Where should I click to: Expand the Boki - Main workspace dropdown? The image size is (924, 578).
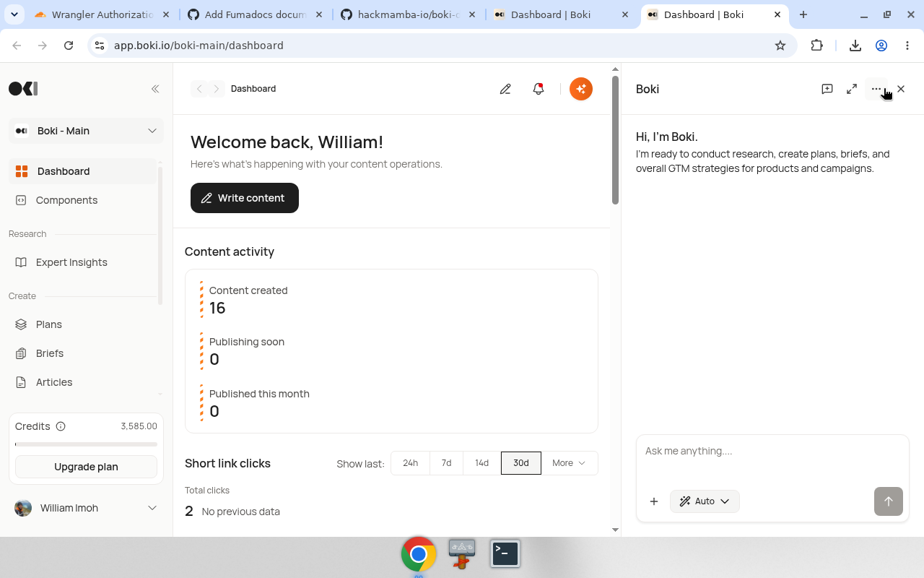click(x=86, y=131)
